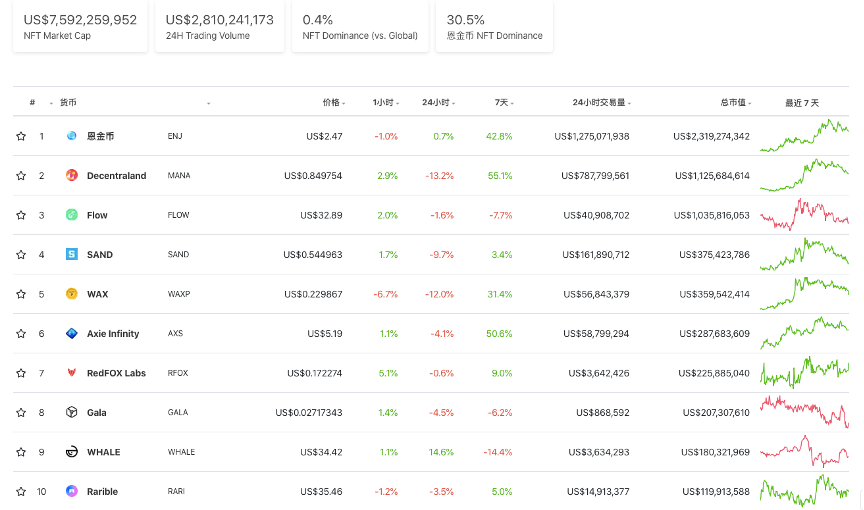Open the RedFOX Labs coin page

click(x=116, y=373)
